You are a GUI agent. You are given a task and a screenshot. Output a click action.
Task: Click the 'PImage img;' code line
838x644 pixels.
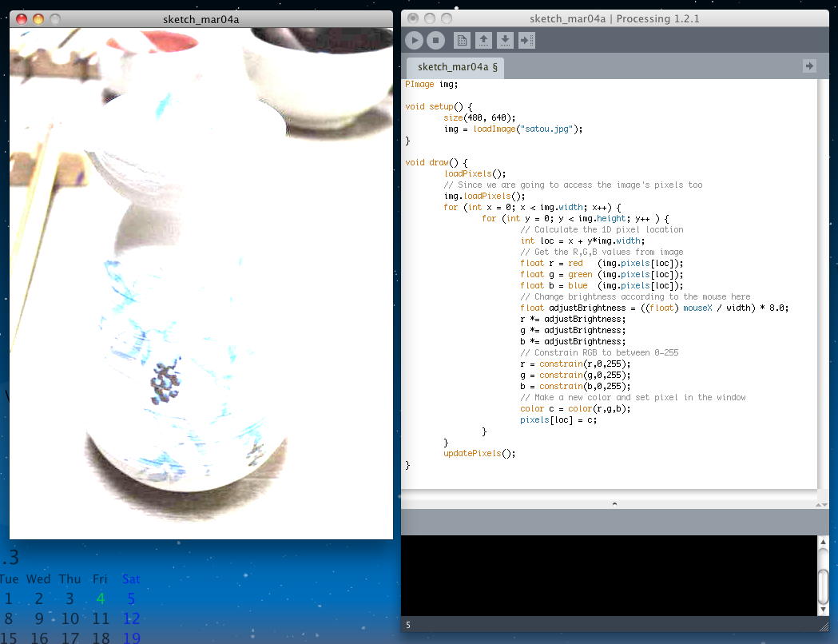click(x=431, y=85)
